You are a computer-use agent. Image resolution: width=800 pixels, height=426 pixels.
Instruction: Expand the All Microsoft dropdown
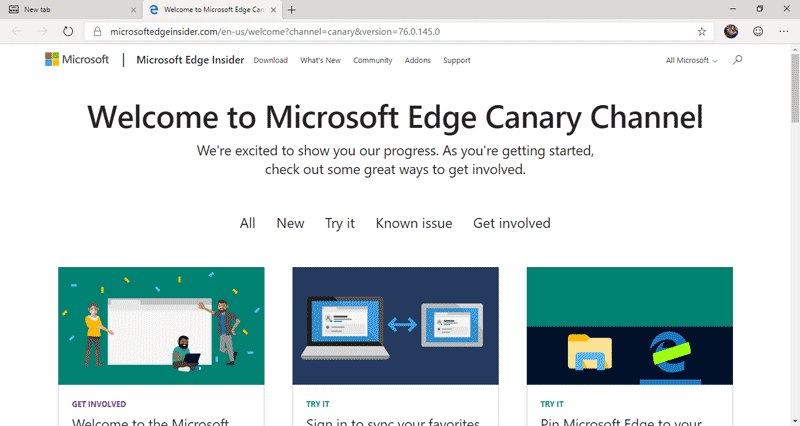pyautogui.click(x=691, y=60)
